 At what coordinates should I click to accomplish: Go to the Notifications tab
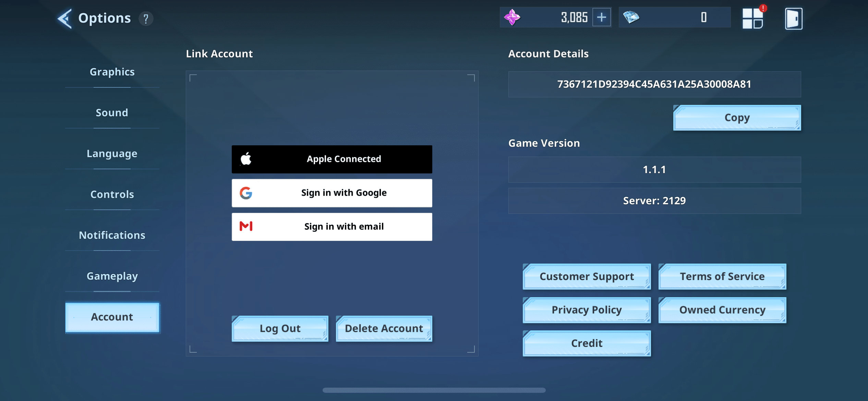click(x=112, y=235)
